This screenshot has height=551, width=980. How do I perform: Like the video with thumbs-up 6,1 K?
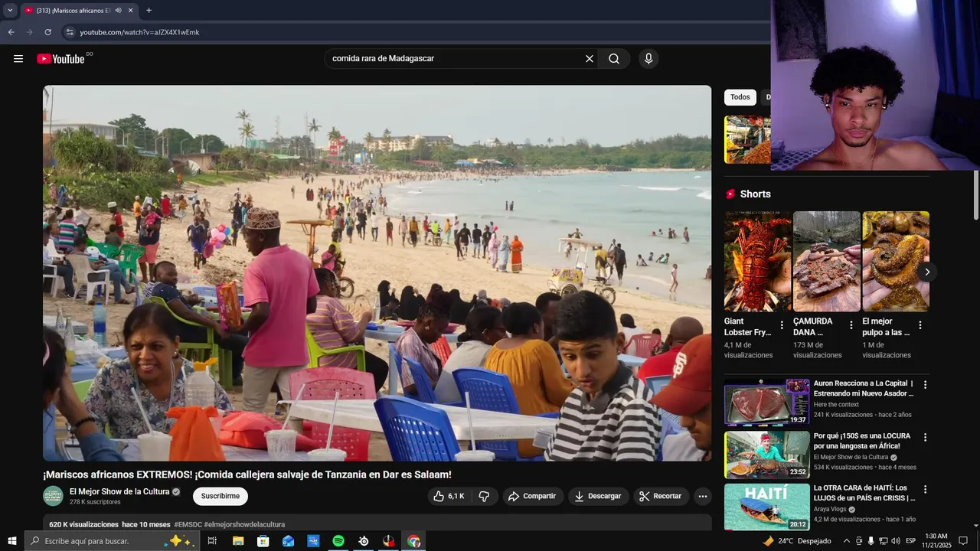click(x=449, y=496)
